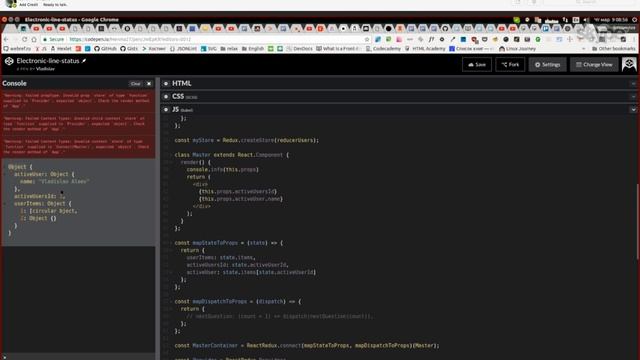The width and height of the screenshot is (640, 360).
Task: Click the 'const mapDispatchToProps' code line
Action: (238, 301)
